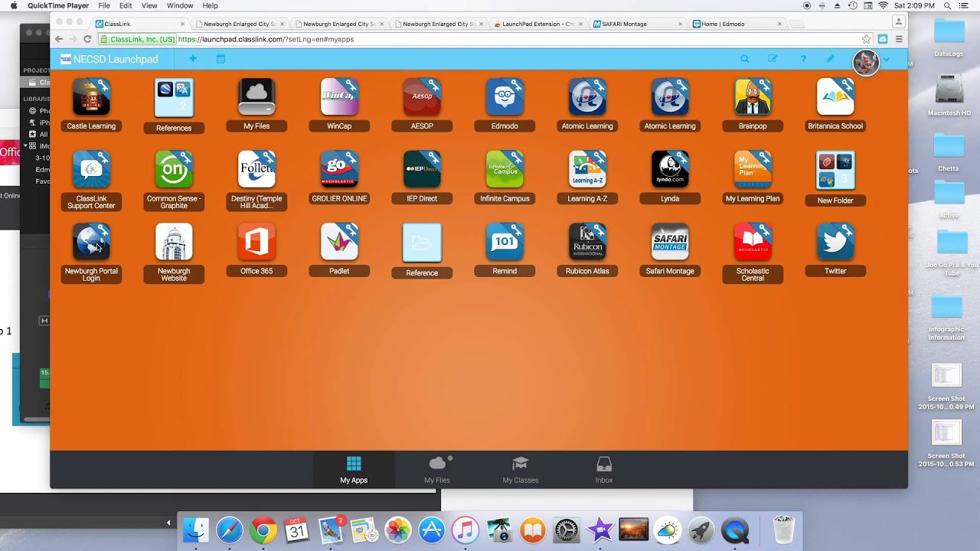
Task: Click the browser reload button
Action: (87, 39)
